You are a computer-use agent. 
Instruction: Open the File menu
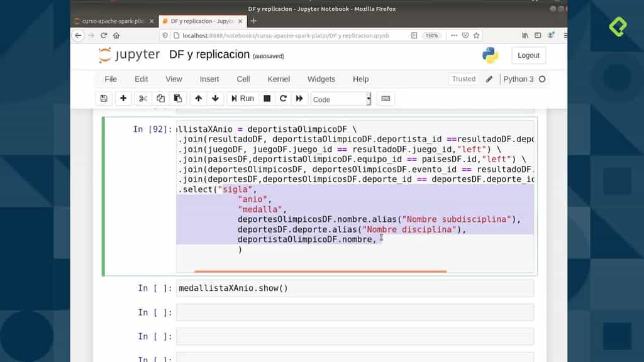pos(111,79)
